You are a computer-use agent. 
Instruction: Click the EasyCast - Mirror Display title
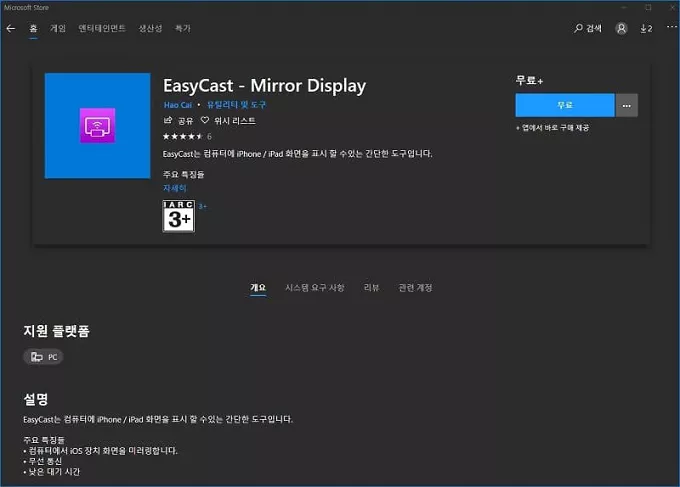(x=265, y=86)
